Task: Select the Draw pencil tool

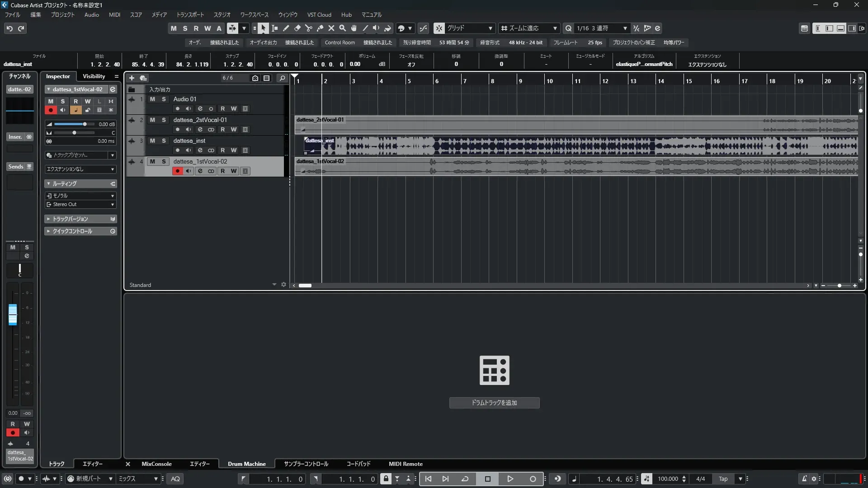Action: point(286,28)
